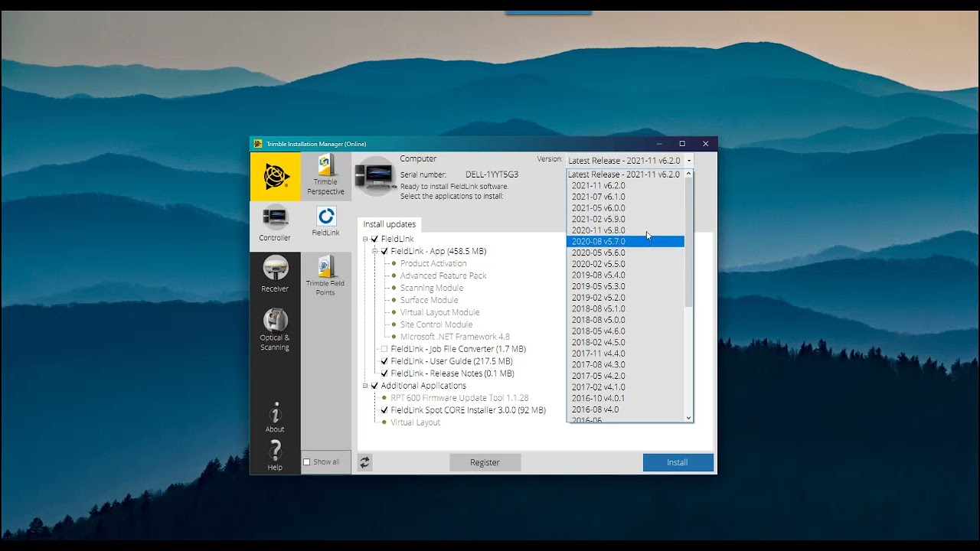Close the Version dropdown arrow
980x551 pixels.
pos(689,161)
